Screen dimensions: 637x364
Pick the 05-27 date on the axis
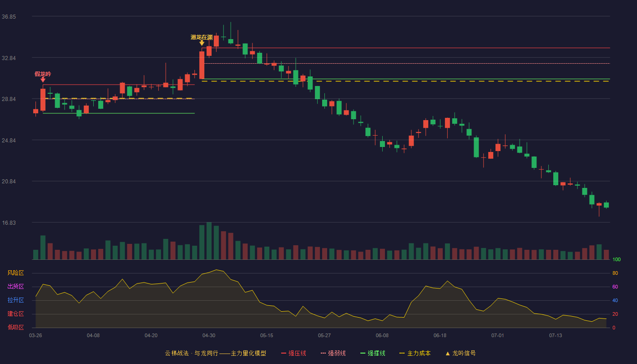pos(324,335)
